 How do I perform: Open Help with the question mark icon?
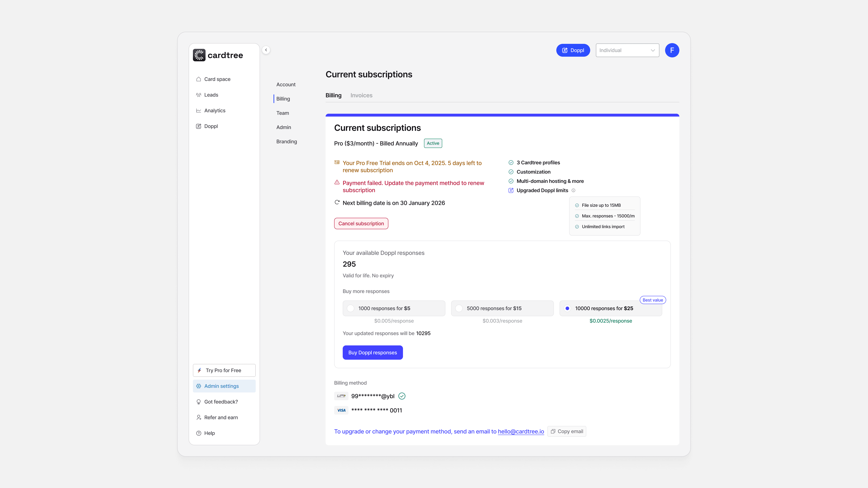coord(198,433)
